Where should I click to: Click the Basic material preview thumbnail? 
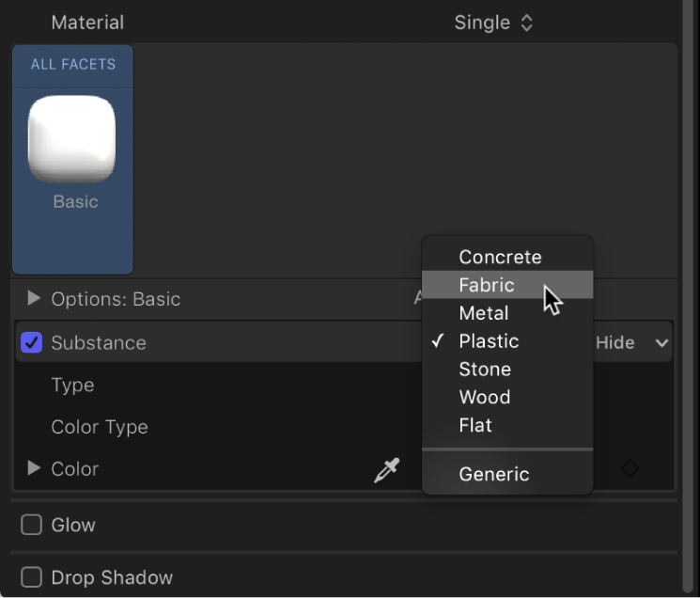click(72, 139)
